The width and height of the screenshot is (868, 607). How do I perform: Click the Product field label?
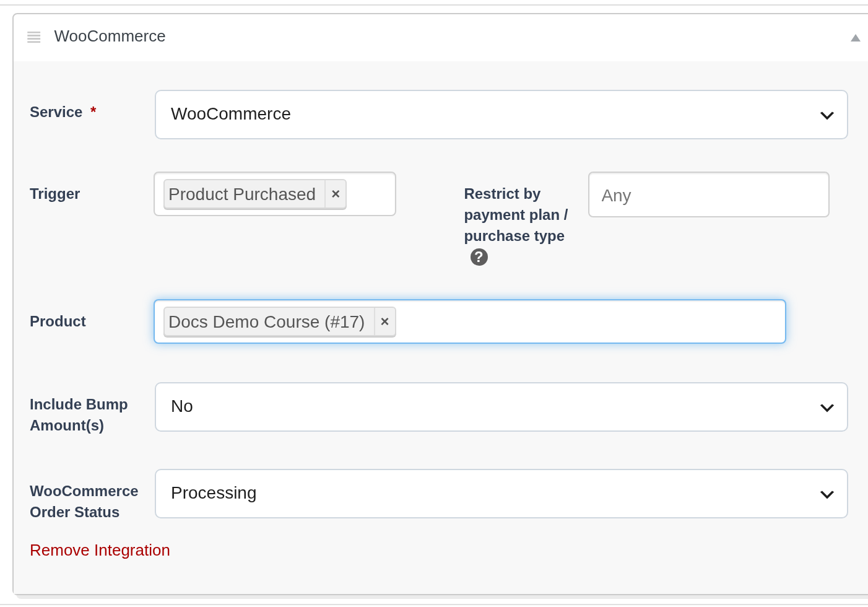pos(58,321)
